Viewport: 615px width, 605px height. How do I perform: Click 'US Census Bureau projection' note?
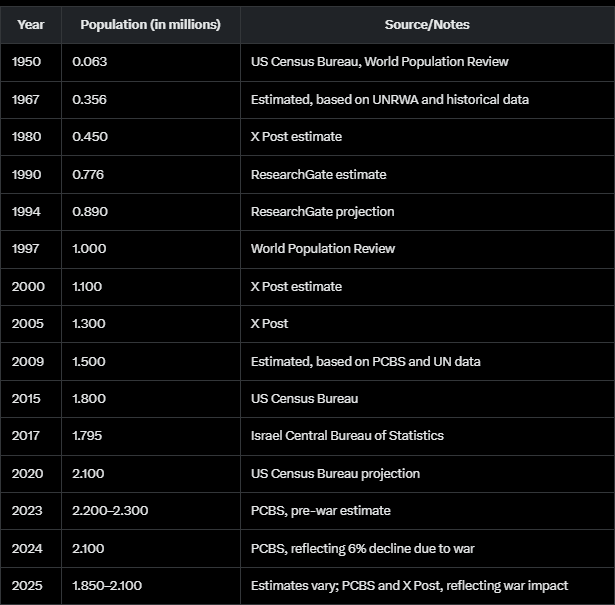335,474
